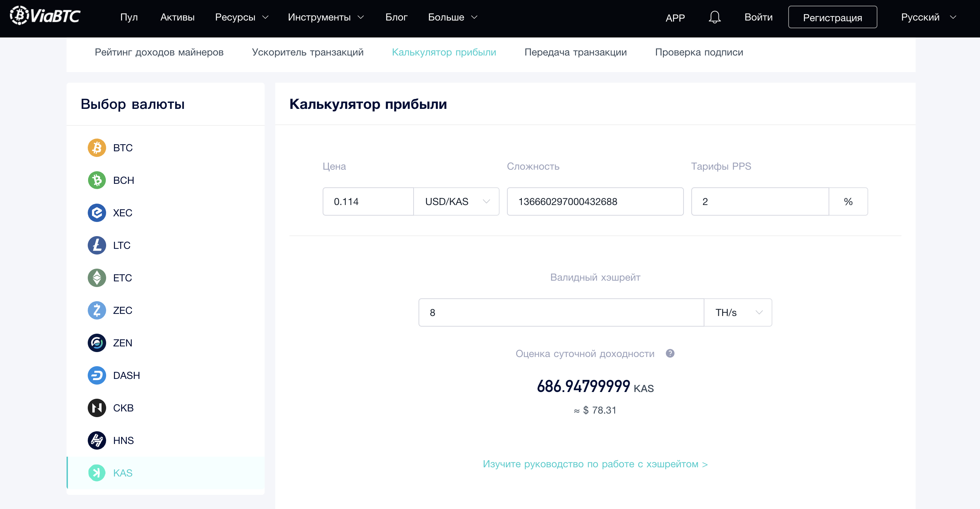Expand the Русский language selector
Screen dimensions: 980x509
[928, 17]
